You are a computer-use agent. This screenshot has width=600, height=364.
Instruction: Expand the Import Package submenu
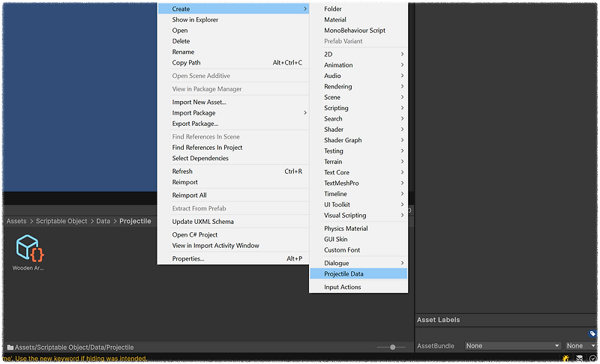[233, 112]
